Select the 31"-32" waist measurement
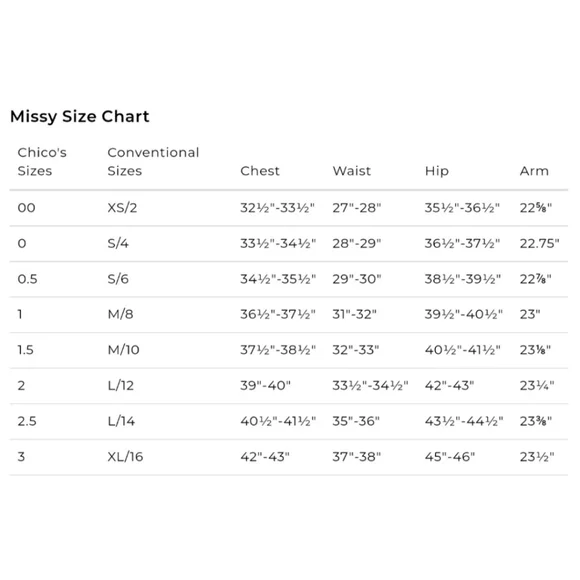Image resolution: width=580 pixels, height=580 pixels. [354, 314]
